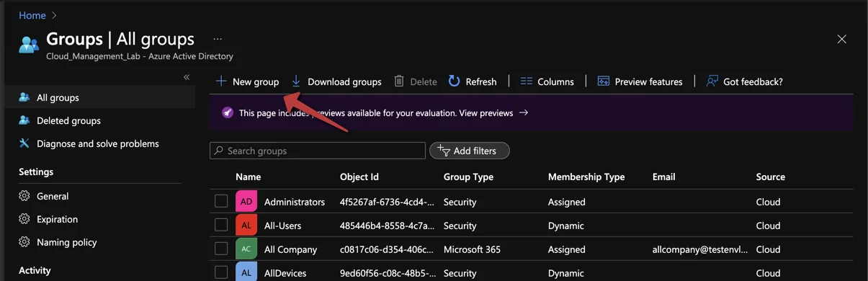
Task: Click the object id starting c0817c06
Action: [387, 249]
